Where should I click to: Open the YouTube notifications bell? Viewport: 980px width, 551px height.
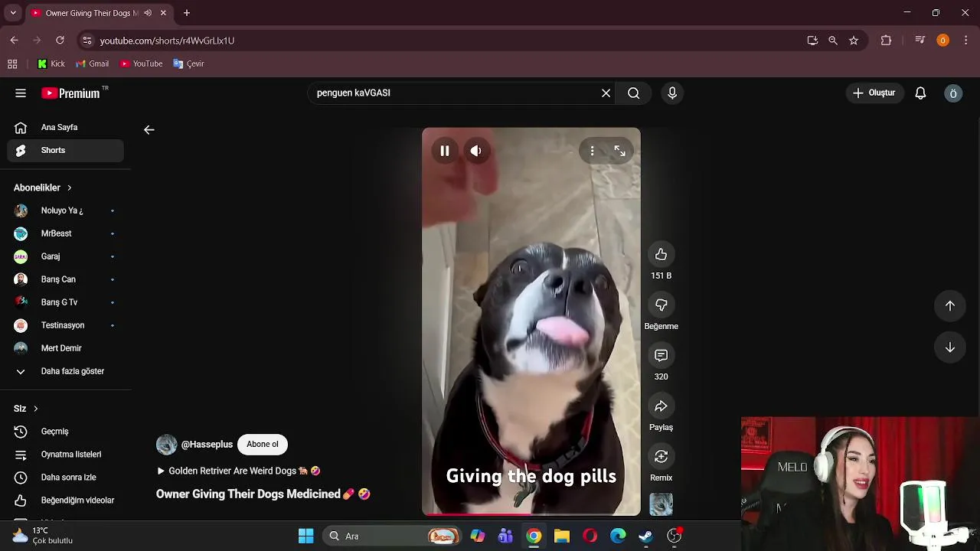[x=920, y=93]
